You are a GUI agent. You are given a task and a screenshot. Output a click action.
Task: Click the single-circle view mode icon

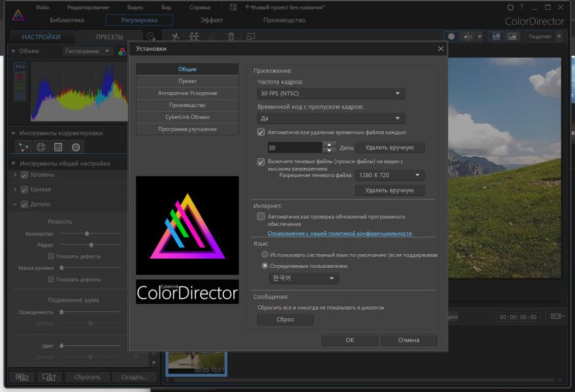pyautogui.click(x=452, y=37)
